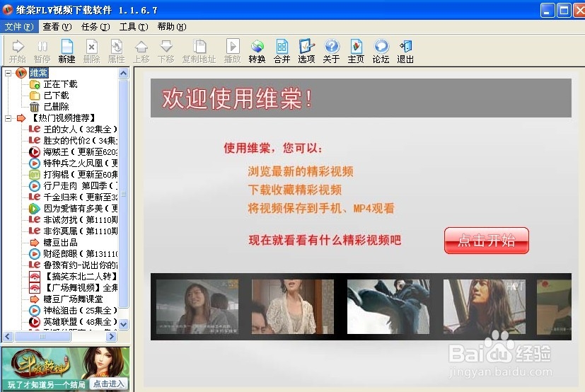Collapse the 【热门视频推荐】 tree node
The image size is (585, 392).
coord(8,118)
